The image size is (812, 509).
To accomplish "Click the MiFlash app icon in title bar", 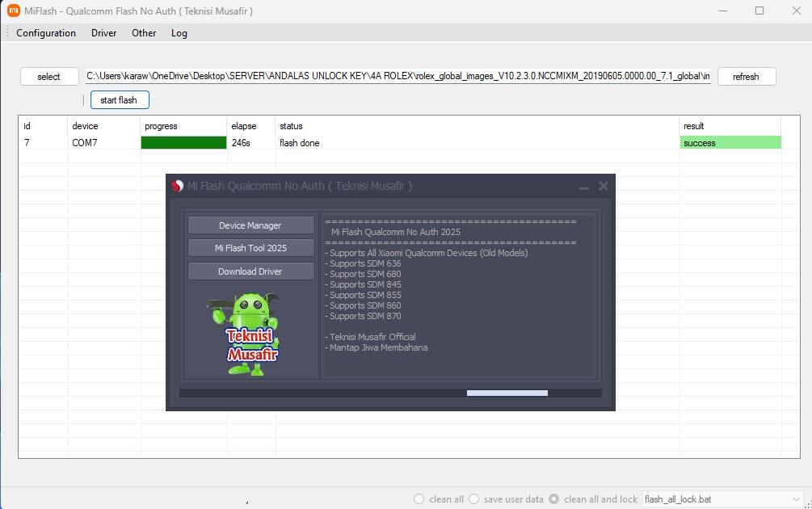I will 14,11.
